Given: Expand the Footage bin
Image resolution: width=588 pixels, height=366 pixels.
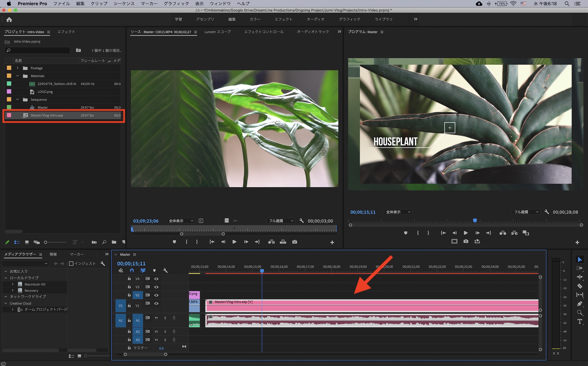Looking at the screenshot, I should click(18, 68).
